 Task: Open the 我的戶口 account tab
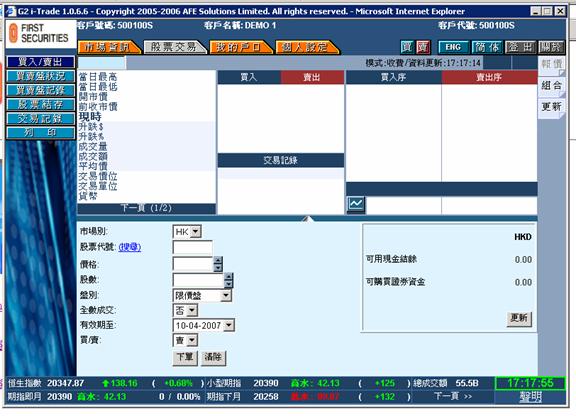[240, 47]
